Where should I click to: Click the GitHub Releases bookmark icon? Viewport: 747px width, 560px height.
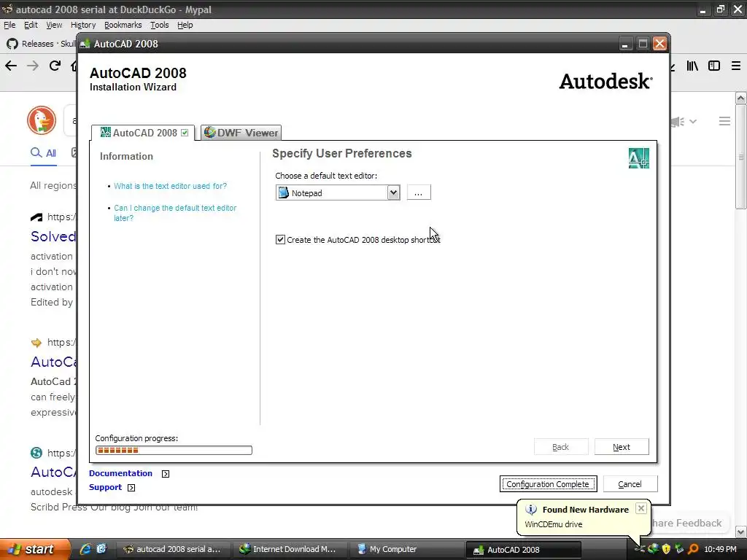point(12,44)
